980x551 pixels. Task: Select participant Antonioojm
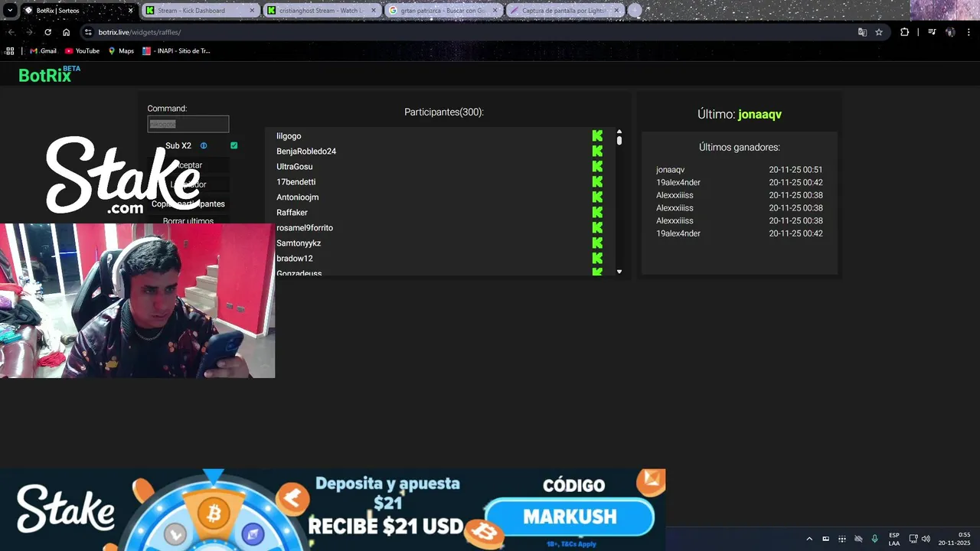point(297,197)
